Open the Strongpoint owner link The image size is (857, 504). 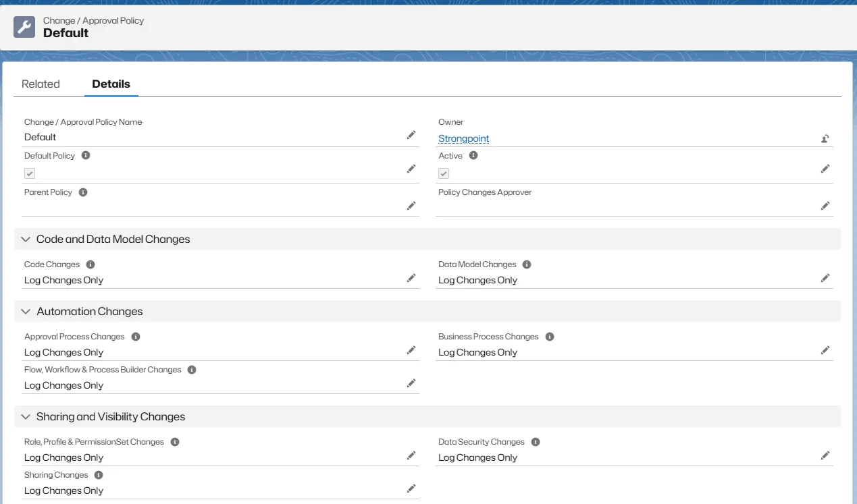[463, 138]
